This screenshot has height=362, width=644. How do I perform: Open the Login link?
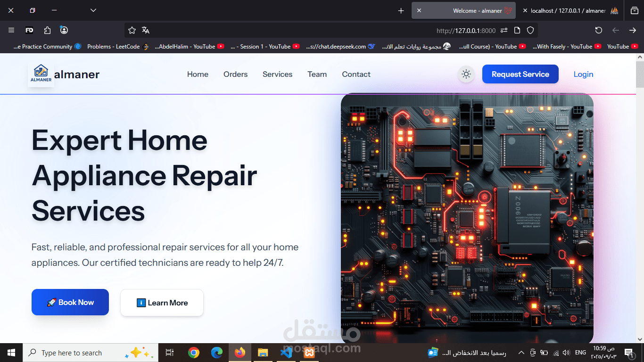coord(583,74)
